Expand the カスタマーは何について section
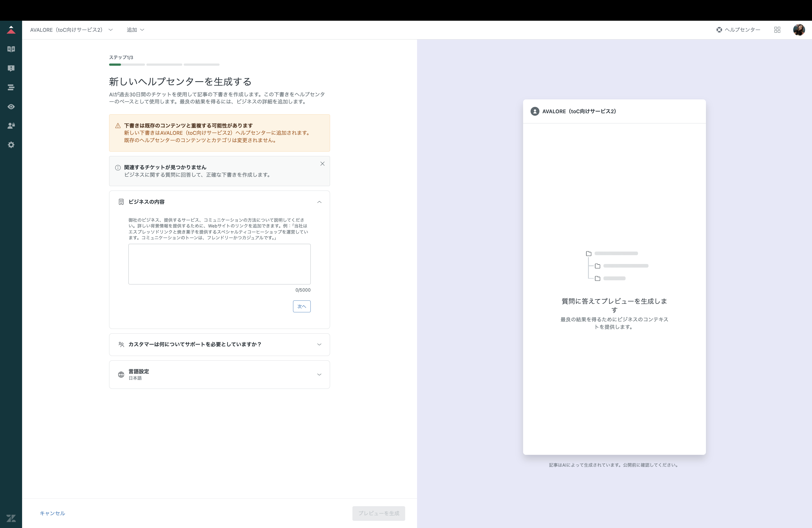 pyautogui.click(x=319, y=344)
